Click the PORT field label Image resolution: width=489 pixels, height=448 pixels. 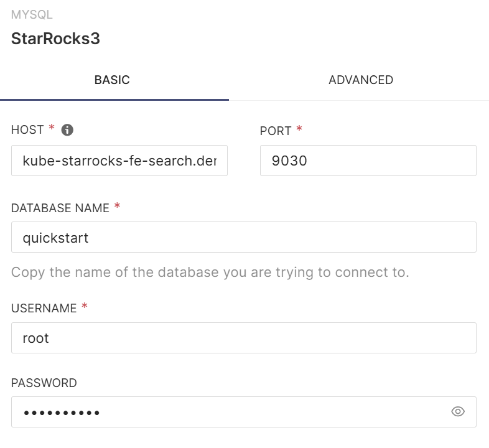pyautogui.click(x=276, y=131)
